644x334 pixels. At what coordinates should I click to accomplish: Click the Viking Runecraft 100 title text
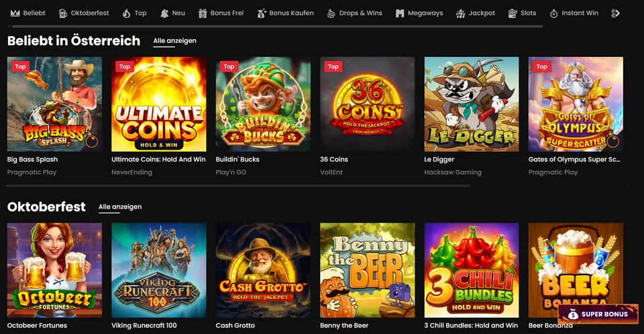pyautogui.click(x=144, y=325)
